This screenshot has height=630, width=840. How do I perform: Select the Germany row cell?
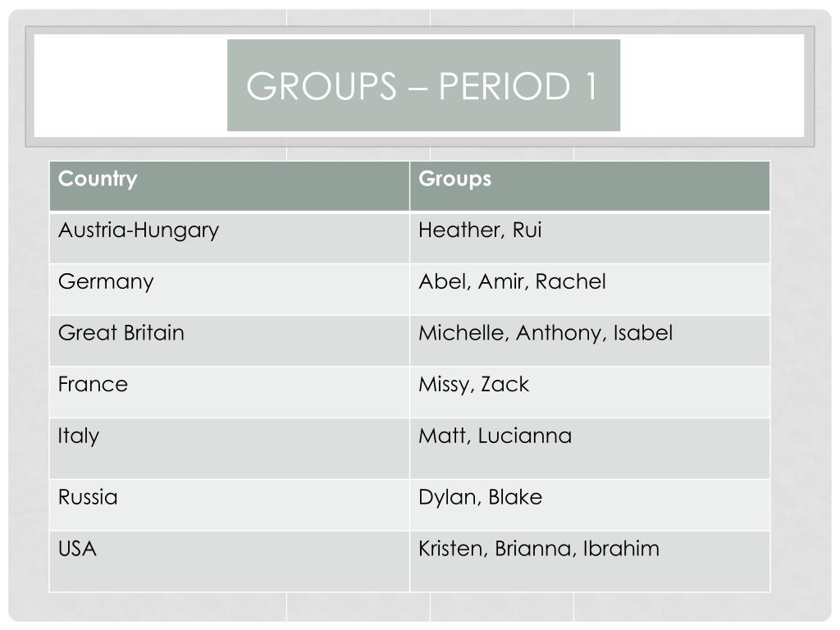(x=230, y=290)
